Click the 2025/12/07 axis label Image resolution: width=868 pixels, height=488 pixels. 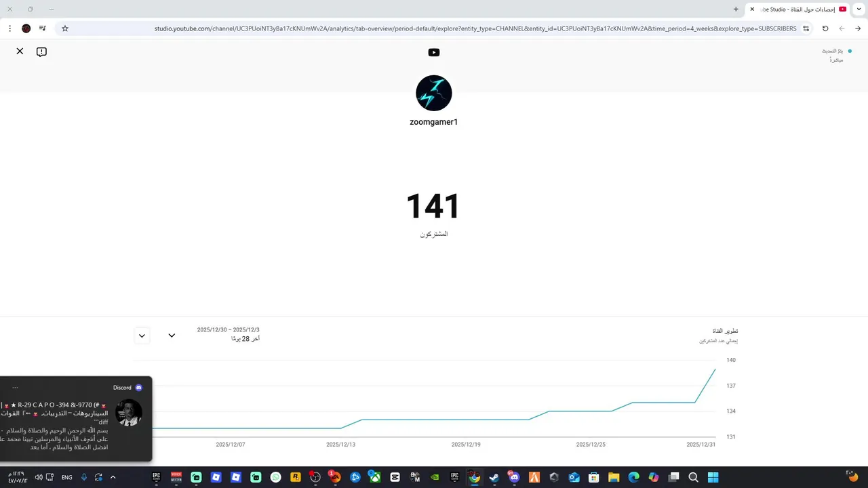click(231, 445)
